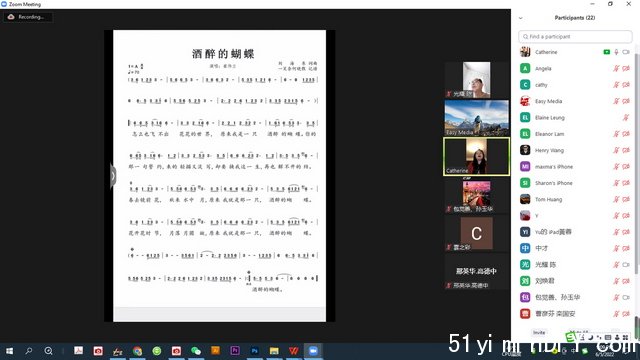This screenshot has height=360, width=640.
Task: Click the Invite button
Action: coord(539,333)
